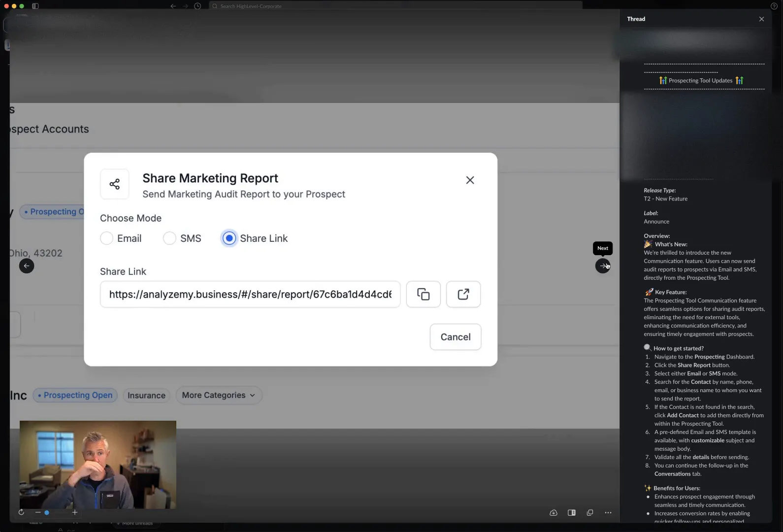Image resolution: width=783 pixels, height=532 pixels.
Task: Click the "Key Feature:" heading
Action: 671,292
